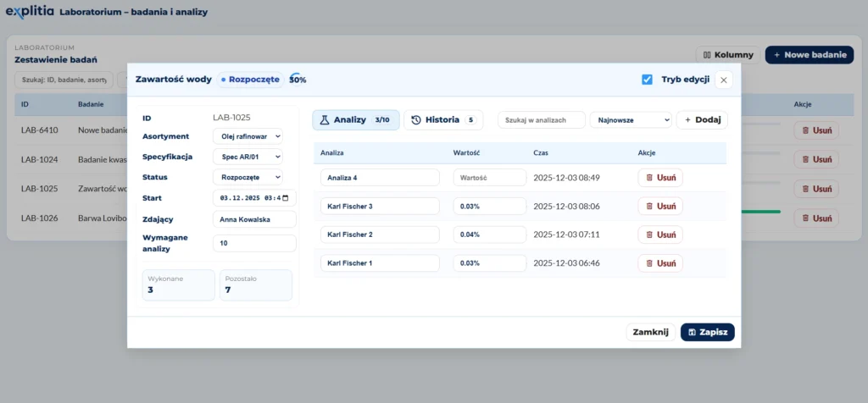Click the plus icon on Dodaj button
The width and height of the screenshot is (868, 403).
[687, 120]
